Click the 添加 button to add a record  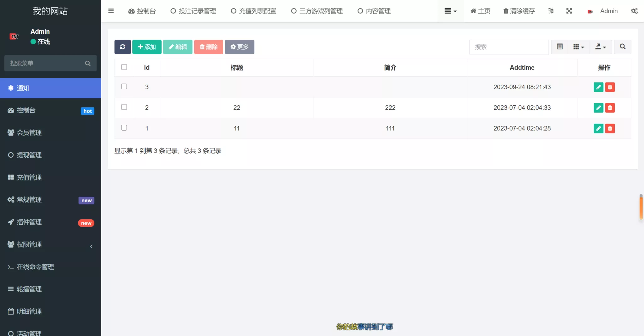coord(146,47)
